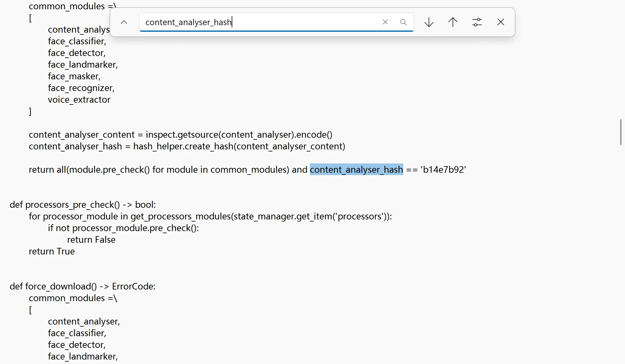The width and height of the screenshot is (625, 364).
Task: Click 'common_modules =\' under force_download
Action: coord(73,298)
